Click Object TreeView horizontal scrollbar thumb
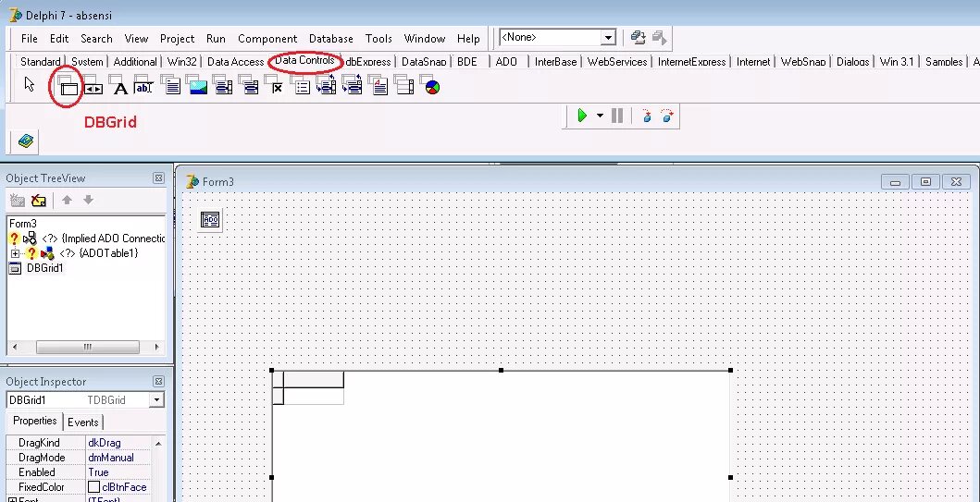The width and height of the screenshot is (980, 502). (x=88, y=348)
